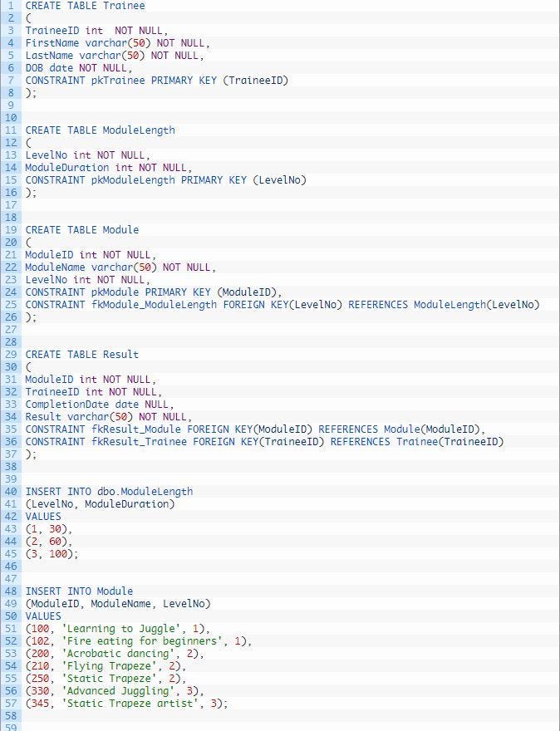
Task: Click the '(ModuleID, ModuleName, LevelNo)' column list
Action: click(118, 604)
